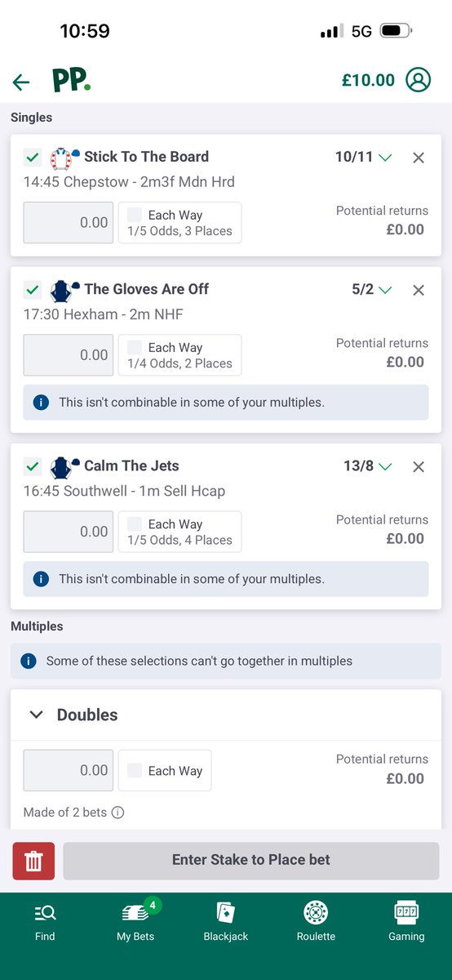
Task: Select stake field for Calm The Jets
Action: 69,532
